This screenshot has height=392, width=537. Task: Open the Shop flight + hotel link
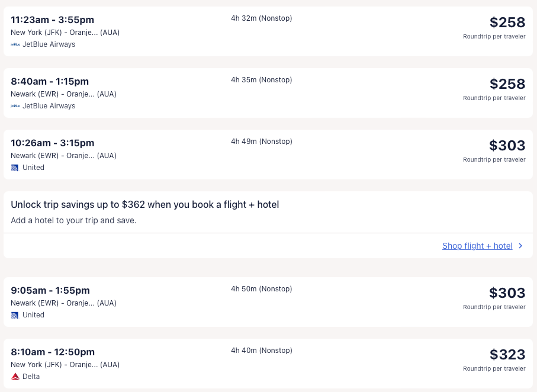tap(477, 246)
